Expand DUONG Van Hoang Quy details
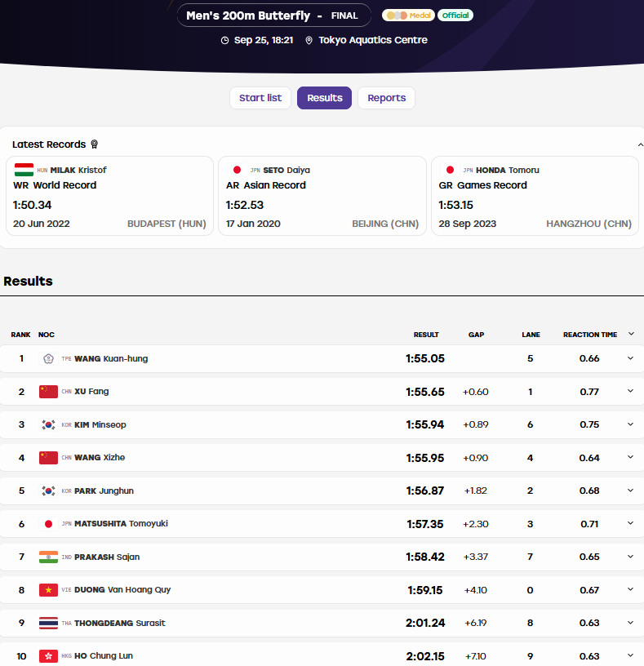This screenshot has width=644, height=666. [x=630, y=589]
